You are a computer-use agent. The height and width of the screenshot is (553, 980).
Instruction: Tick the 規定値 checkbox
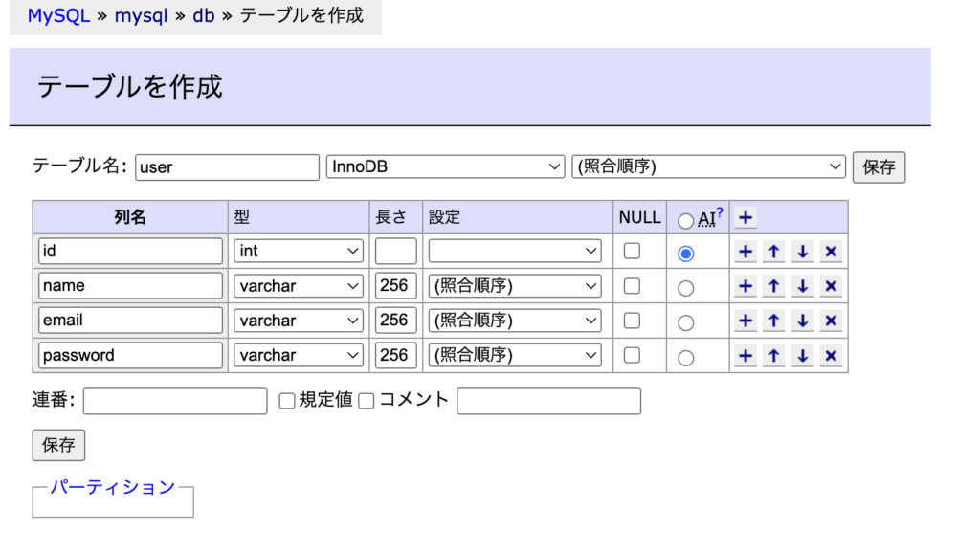pos(287,401)
